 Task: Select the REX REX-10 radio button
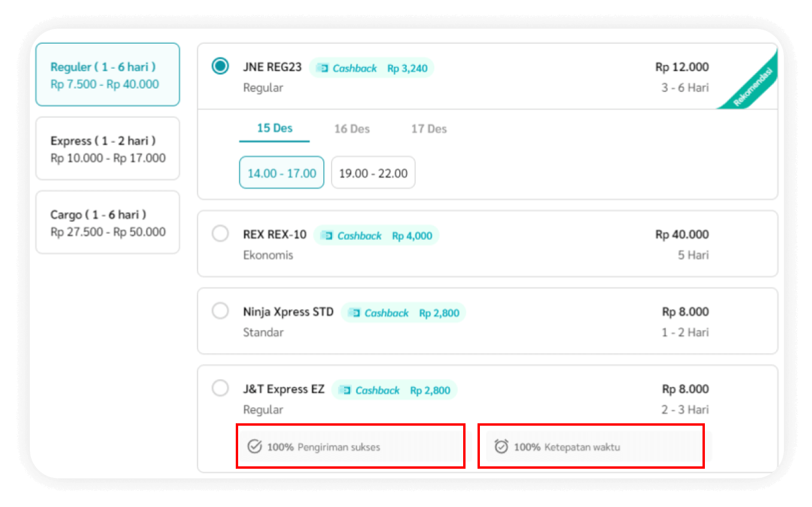[x=220, y=234]
